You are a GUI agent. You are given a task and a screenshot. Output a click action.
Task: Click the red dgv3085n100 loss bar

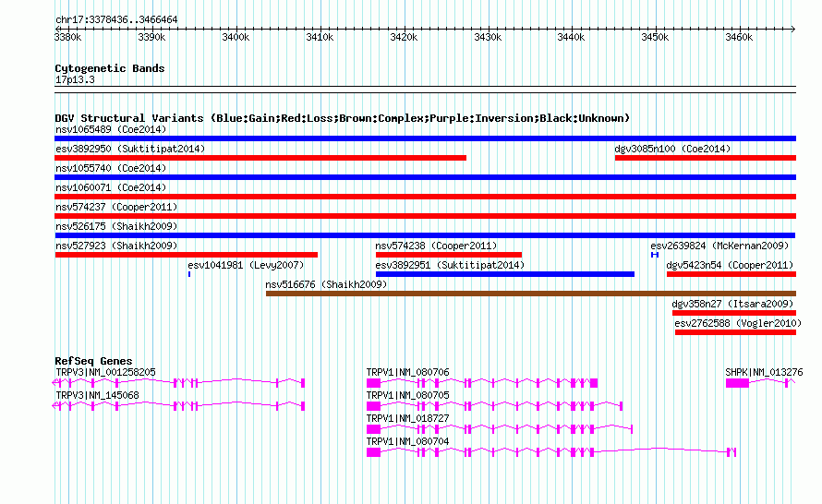click(x=706, y=158)
